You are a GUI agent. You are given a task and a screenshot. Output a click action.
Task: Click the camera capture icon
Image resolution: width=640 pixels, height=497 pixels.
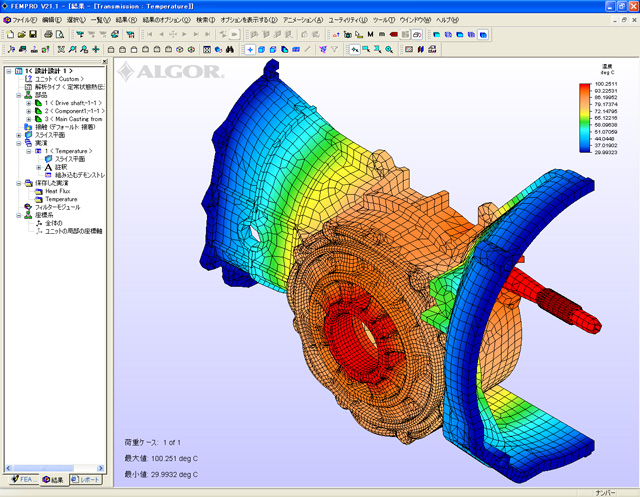point(347,35)
